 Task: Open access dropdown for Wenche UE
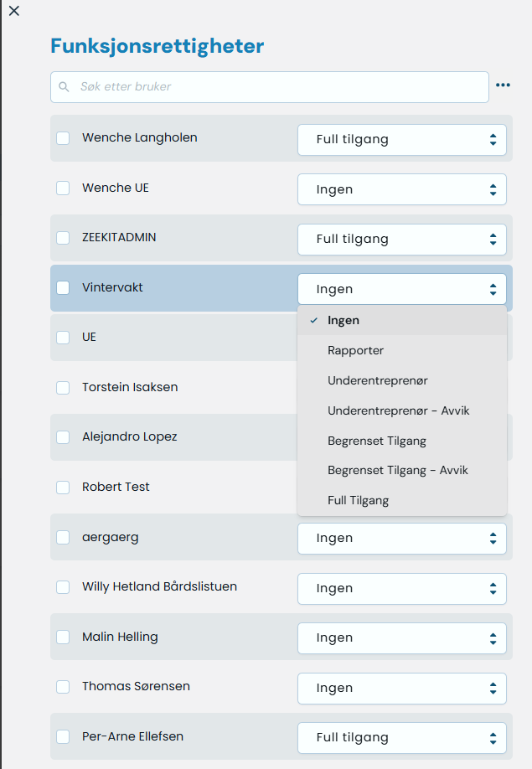(x=402, y=189)
